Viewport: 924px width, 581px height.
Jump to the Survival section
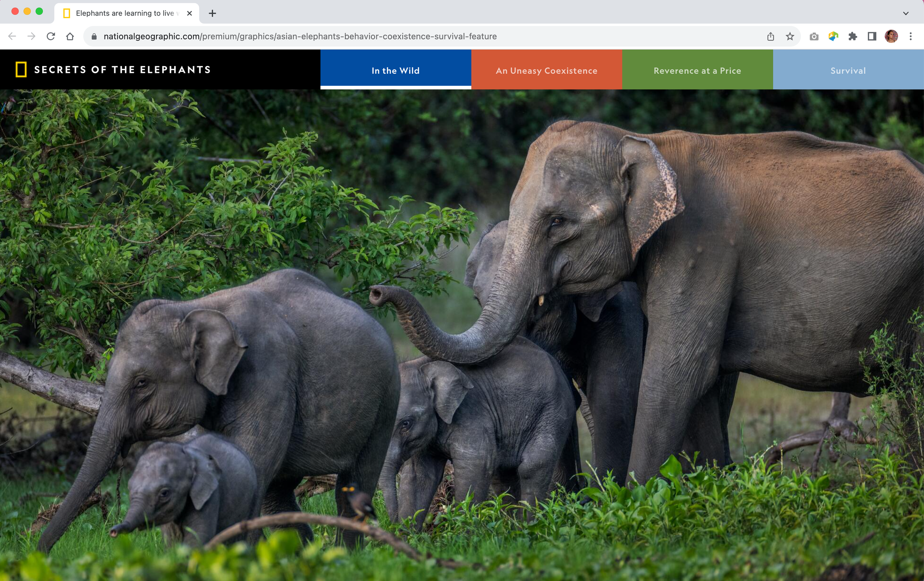pyautogui.click(x=848, y=71)
